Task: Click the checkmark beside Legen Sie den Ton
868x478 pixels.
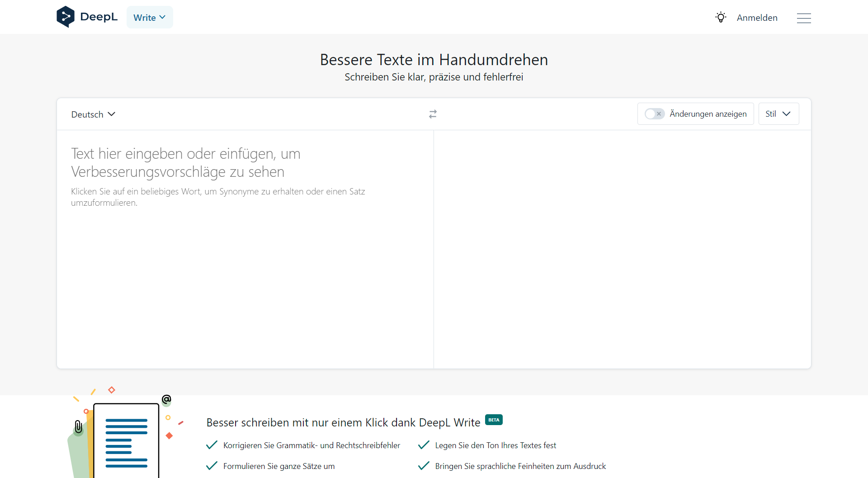Action: (x=423, y=445)
